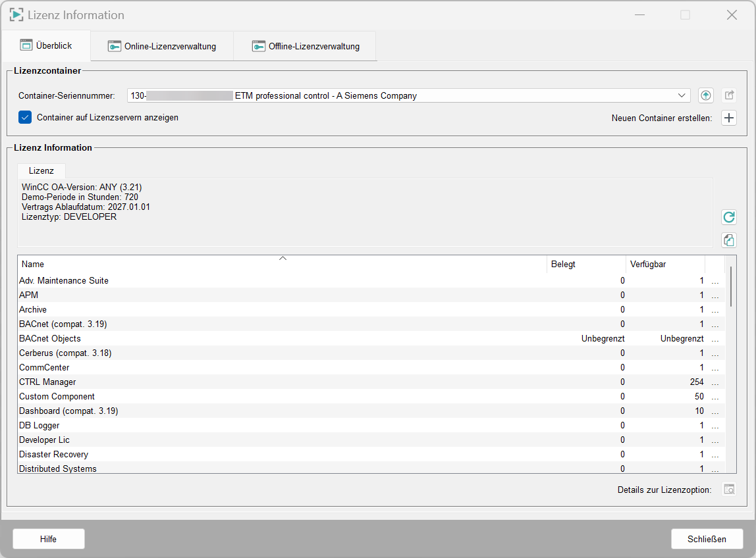Select the Lizenz sub-tab
Viewport: 756px width, 558px height.
pos(41,170)
